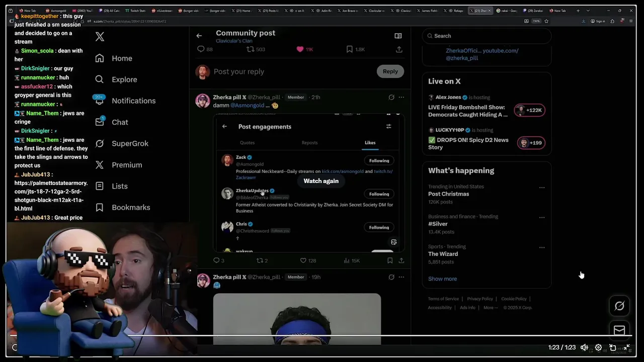The height and width of the screenshot is (362, 644).
Task: Seek using the video progress bar
Action: (322, 335)
